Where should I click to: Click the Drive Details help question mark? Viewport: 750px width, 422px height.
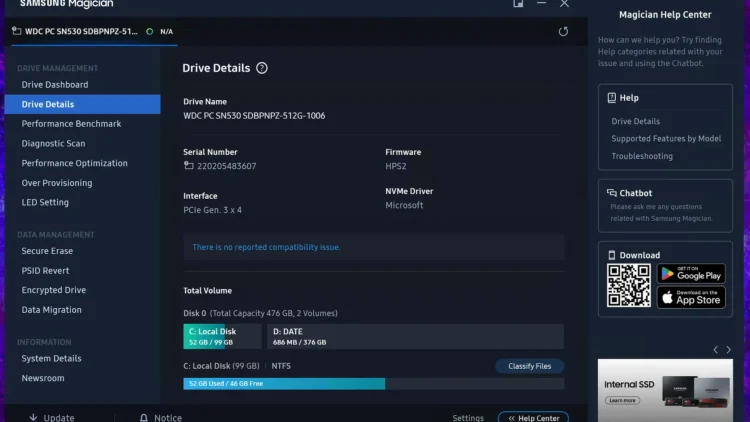click(262, 68)
